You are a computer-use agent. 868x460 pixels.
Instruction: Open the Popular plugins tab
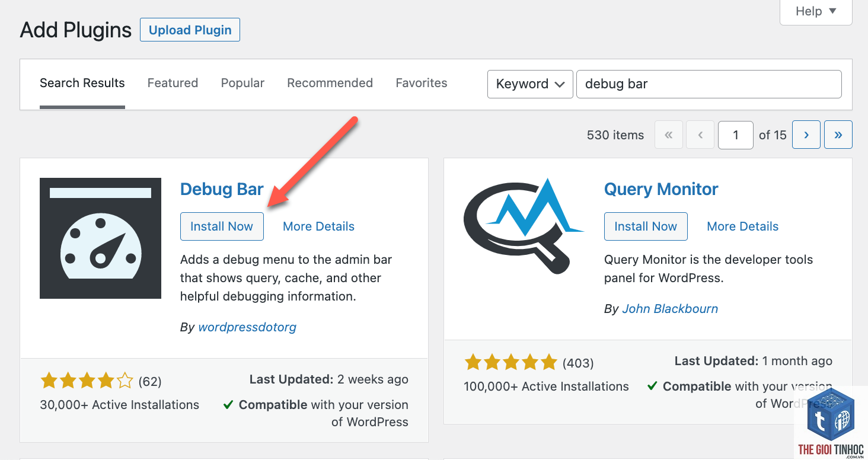[x=242, y=83]
